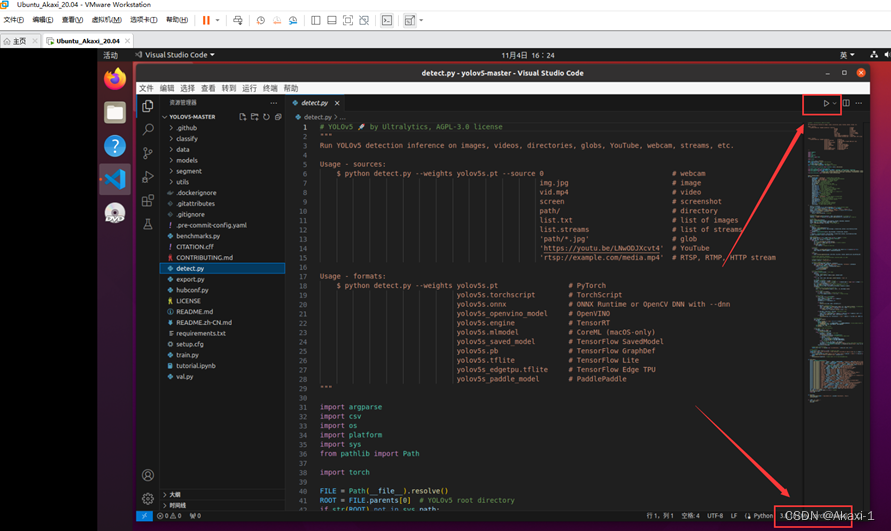891x531 pixels.
Task: Open the VS Code 文件 menu
Action: 146,88
